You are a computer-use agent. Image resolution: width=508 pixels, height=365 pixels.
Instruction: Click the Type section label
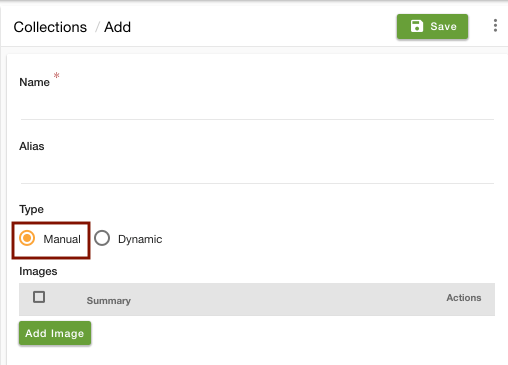pos(31,209)
